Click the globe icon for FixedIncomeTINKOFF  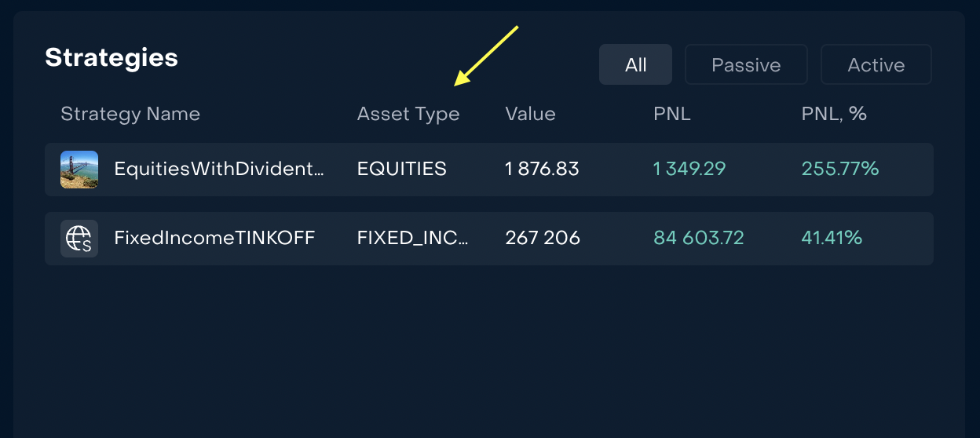79,239
